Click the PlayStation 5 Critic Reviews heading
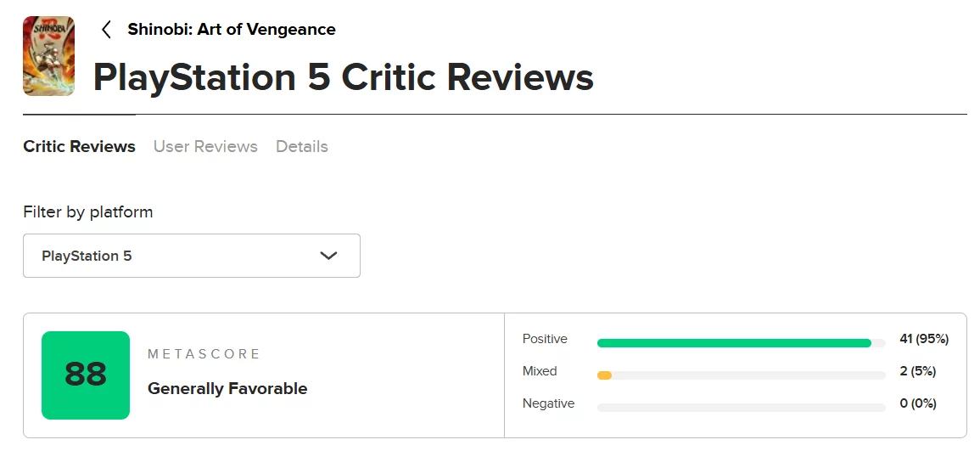Viewport: 980px width, 451px height. [343, 77]
